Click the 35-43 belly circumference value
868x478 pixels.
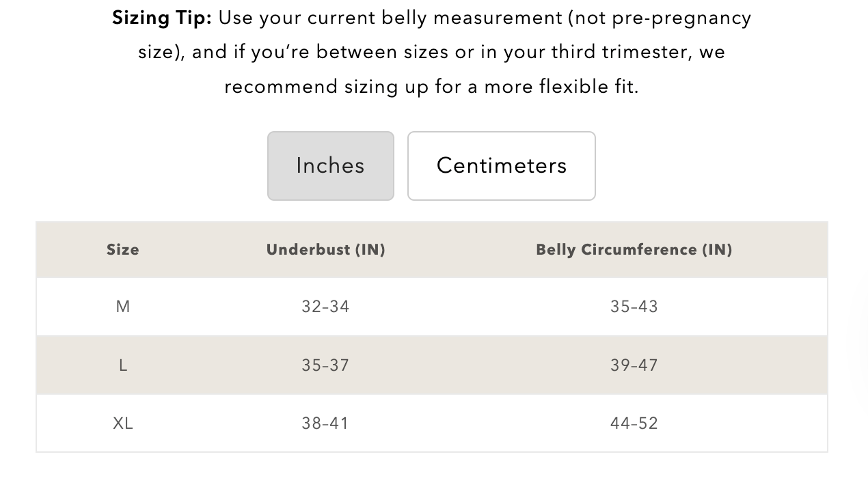634,307
